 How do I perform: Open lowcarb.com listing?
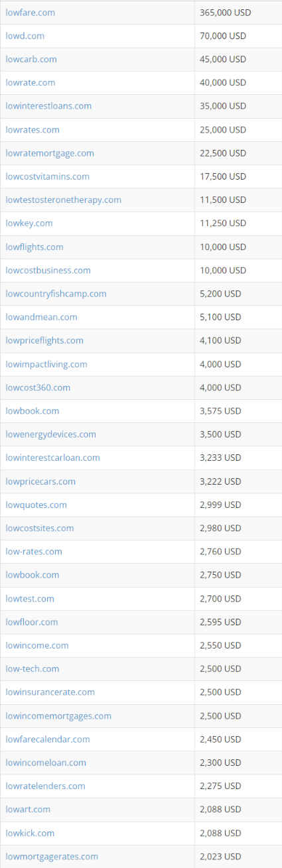click(x=31, y=59)
